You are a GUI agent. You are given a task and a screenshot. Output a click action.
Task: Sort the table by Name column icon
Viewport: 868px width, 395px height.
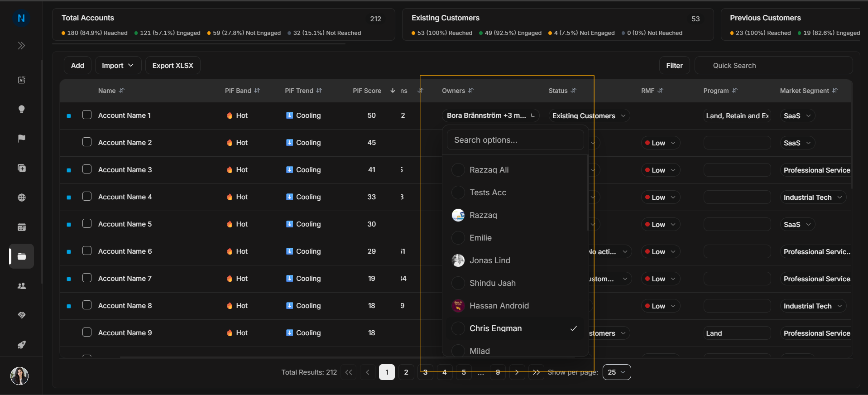point(121,91)
